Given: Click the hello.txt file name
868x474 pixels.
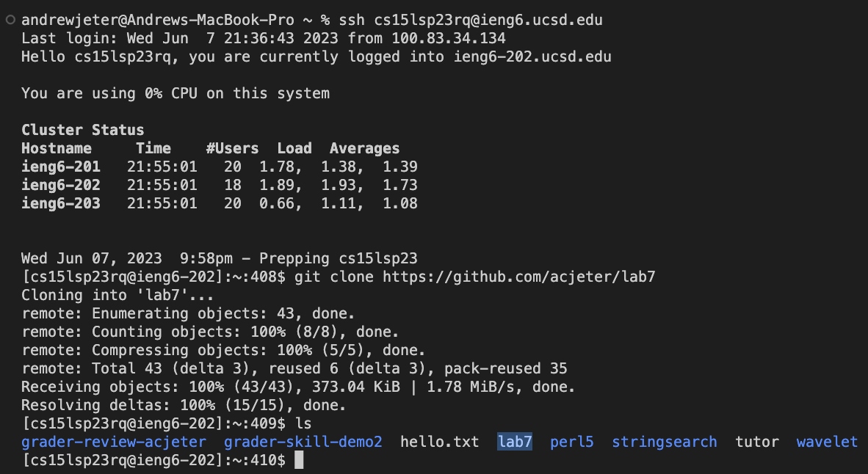Looking at the screenshot, I should tap(440, 442).
